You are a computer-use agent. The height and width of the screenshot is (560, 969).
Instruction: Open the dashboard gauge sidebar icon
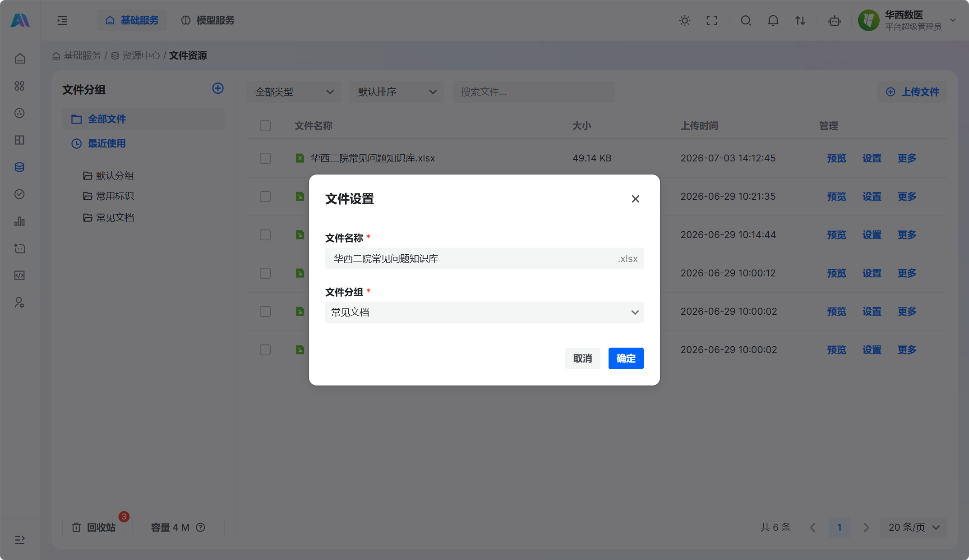point(19,113)
